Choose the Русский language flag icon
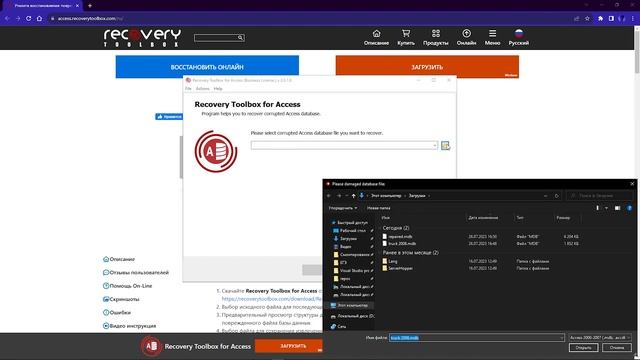The width and height of the screenshot is (640, 360). coord(519,33)
